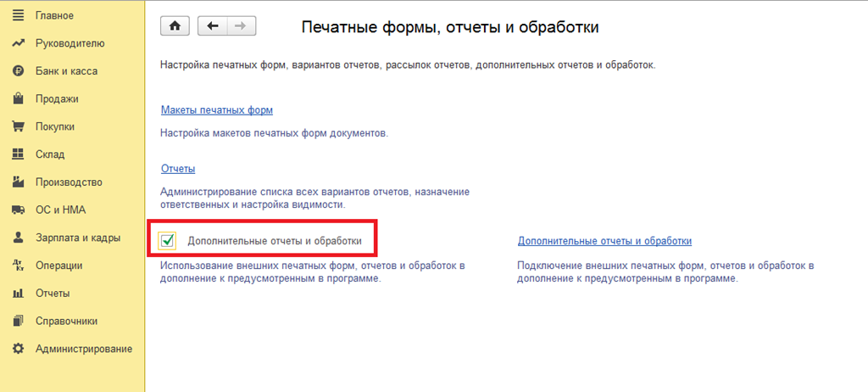Click the intro line Настройка печатных форм, вариантов отчетов

pos(408,64)
